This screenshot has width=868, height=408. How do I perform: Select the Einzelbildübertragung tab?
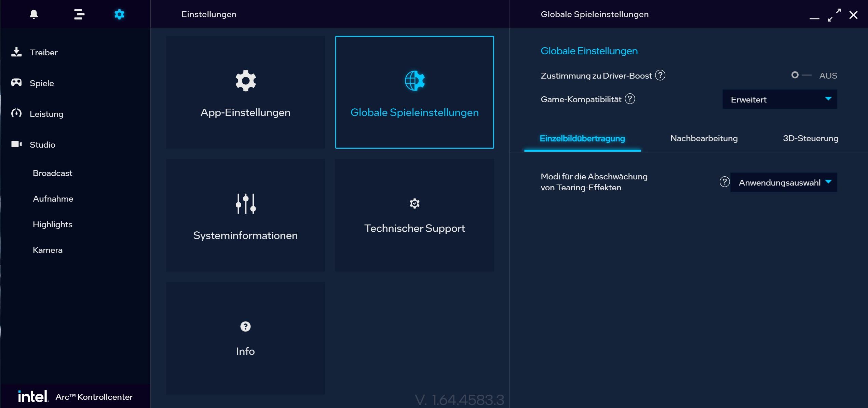coord(582,138)
